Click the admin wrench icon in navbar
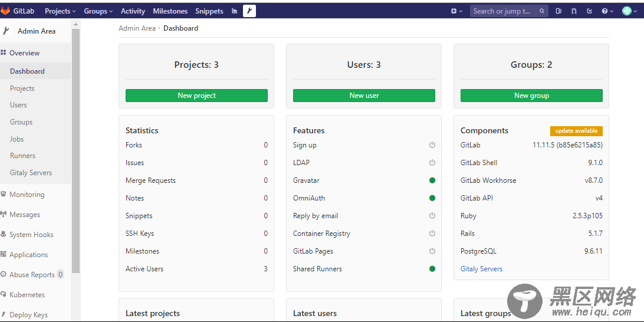 coord(249,11)
